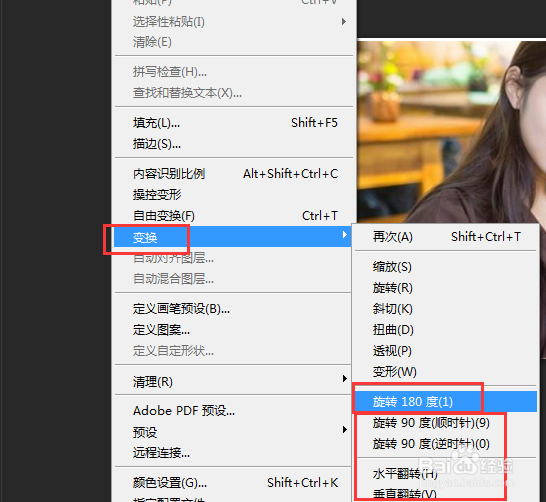Select 定义图案... menu item
546x502 pixels.
(x=233, y=330)
